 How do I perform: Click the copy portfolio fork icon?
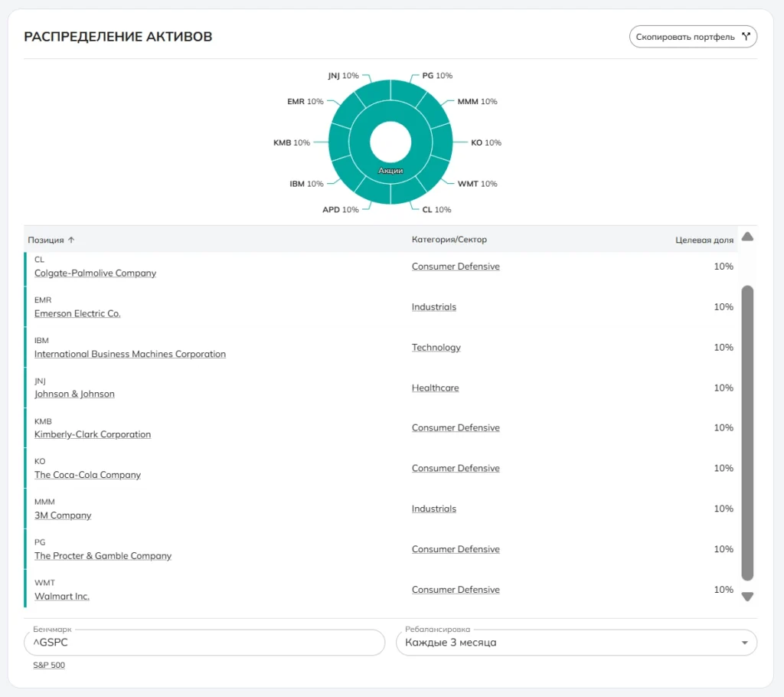[746, 37]
